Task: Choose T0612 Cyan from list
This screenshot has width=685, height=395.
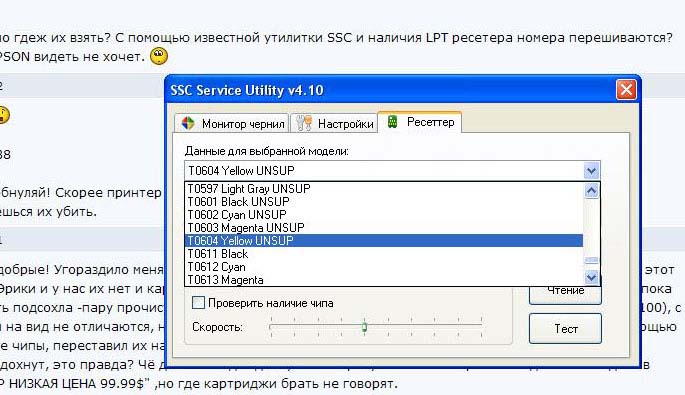Action: pyautogui.click(x=384, y=267)
